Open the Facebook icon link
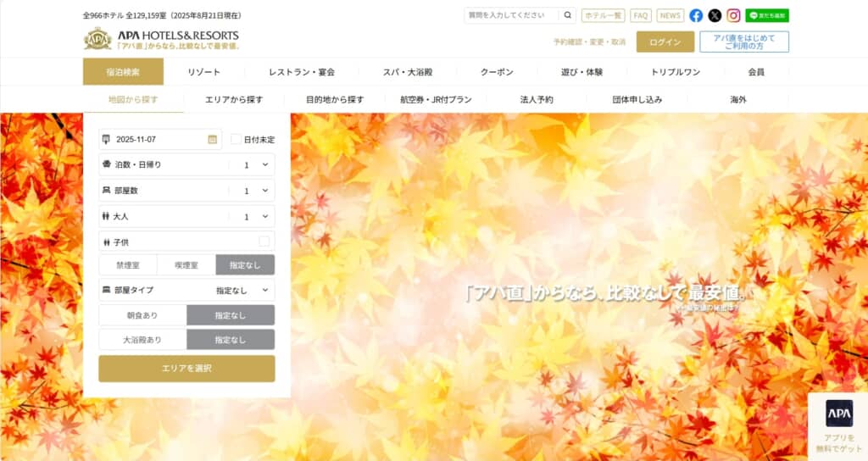 (696, 15)
